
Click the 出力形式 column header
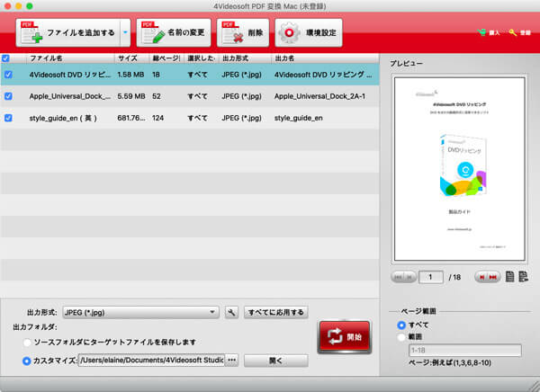point(245,58)
